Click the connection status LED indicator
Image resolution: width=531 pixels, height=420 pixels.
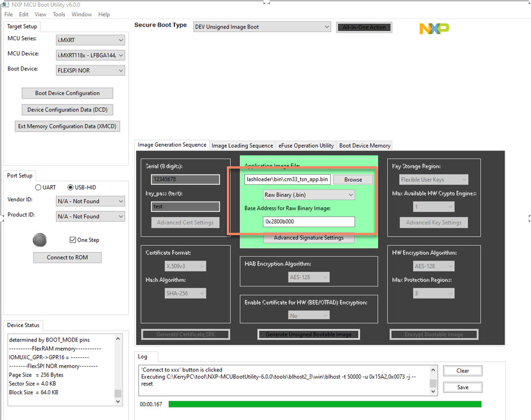pos(40,240)
